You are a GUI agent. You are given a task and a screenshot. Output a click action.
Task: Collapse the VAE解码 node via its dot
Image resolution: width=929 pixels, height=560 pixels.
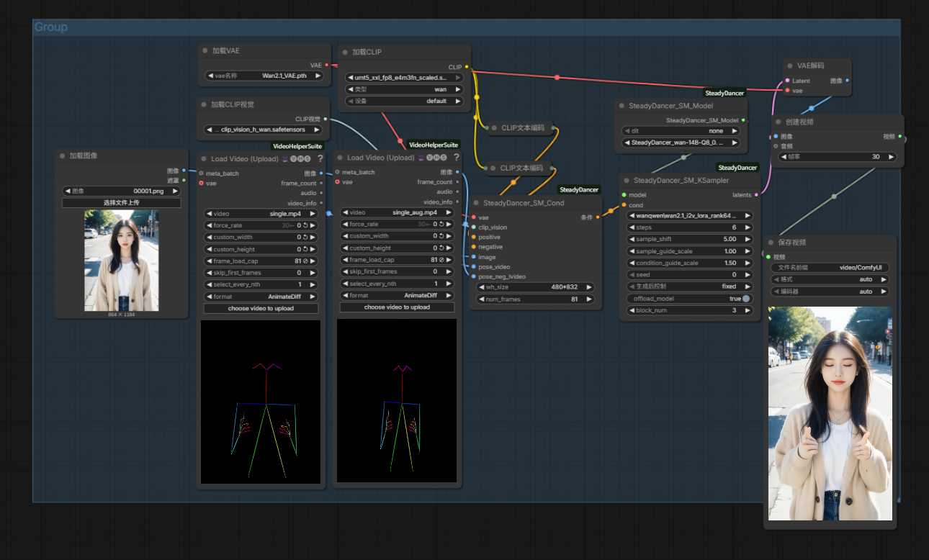[790, 66]
